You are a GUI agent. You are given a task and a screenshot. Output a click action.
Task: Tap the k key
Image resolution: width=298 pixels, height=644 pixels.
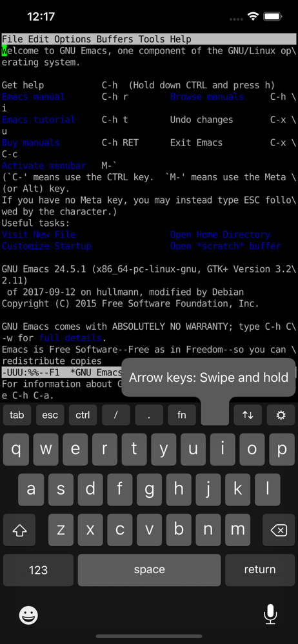point(237,489)
